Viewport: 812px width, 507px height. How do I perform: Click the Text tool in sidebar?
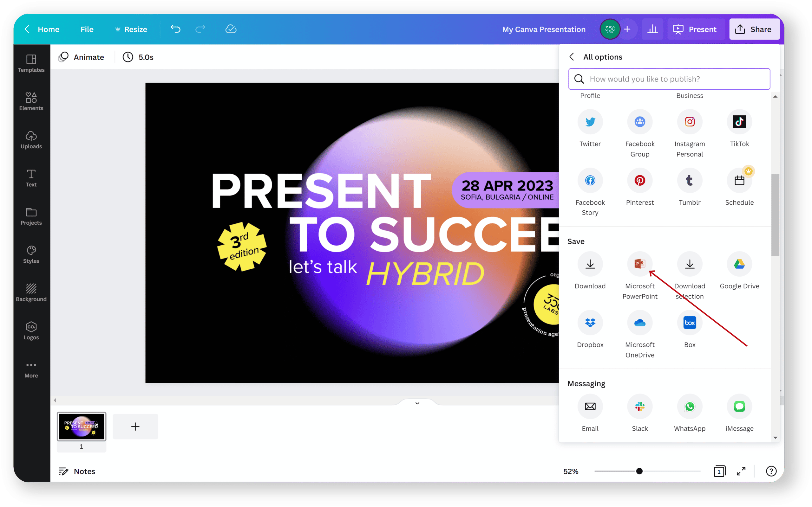click(30, 178)
